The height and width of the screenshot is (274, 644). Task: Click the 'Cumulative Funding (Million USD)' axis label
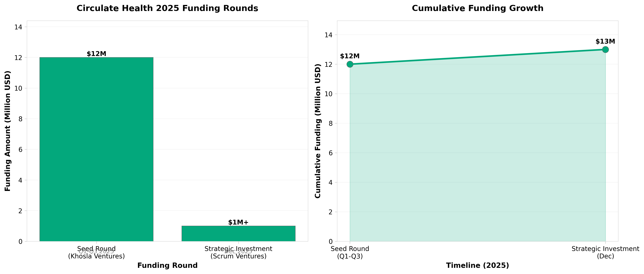click(318, 131)
